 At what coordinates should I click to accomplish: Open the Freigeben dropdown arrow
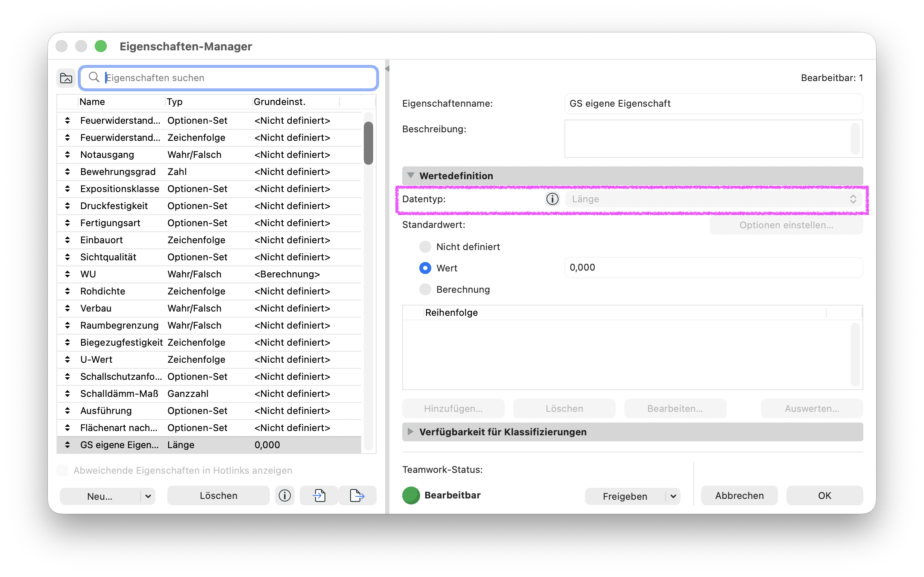(x=673, y=496)
